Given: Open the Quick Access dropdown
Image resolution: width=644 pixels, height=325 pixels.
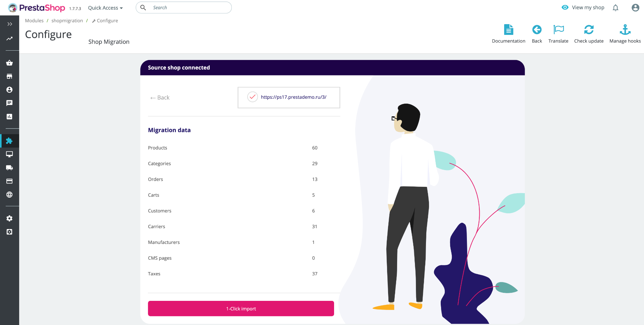Looking at the screenshot, I should coord(105,8).
